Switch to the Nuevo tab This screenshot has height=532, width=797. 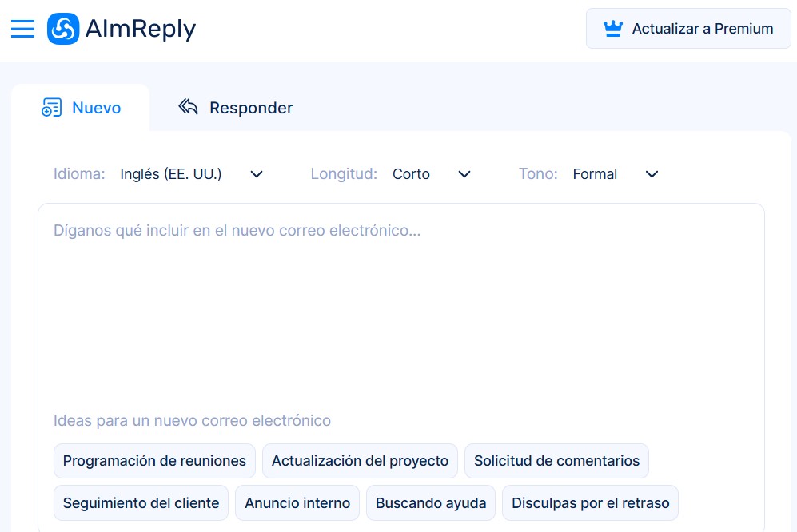coord(96,108)
